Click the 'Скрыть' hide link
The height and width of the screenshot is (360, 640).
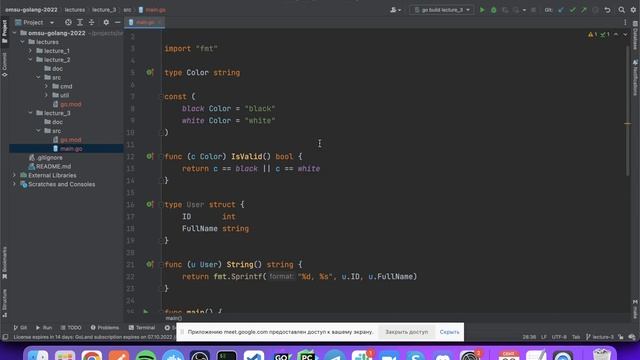[x=449, y=332]
